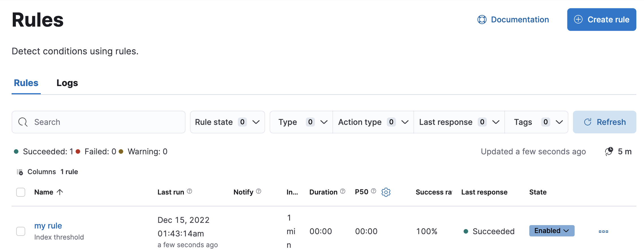
Task: Click the Warning: 0 status summary
Action: point(143,151)
